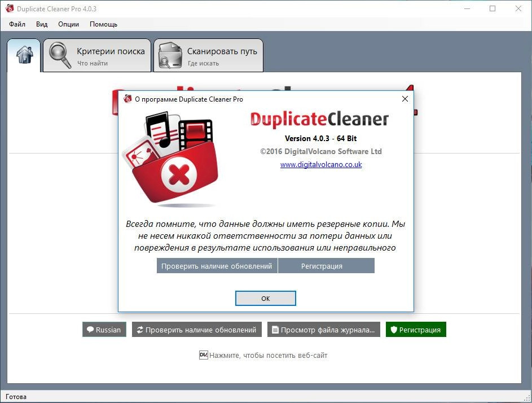Click Нажмите, чтобы посетить веб-сайт link
Viewport: 532px width, 403px height.
click(x=268, y=356)
